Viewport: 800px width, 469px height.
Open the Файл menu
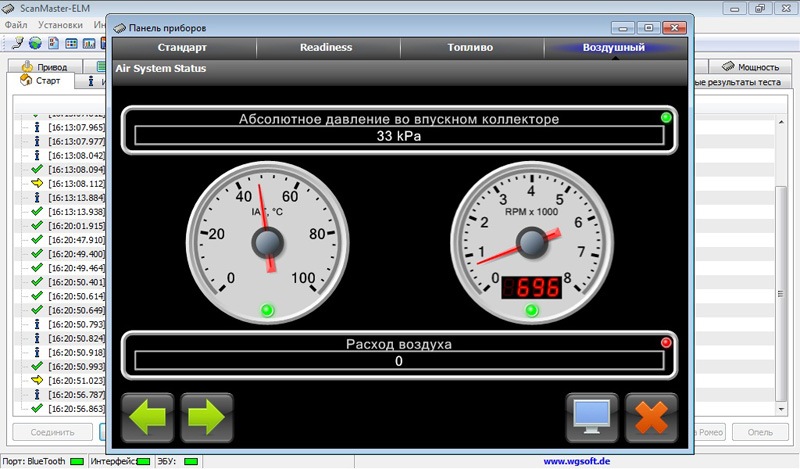16,23
